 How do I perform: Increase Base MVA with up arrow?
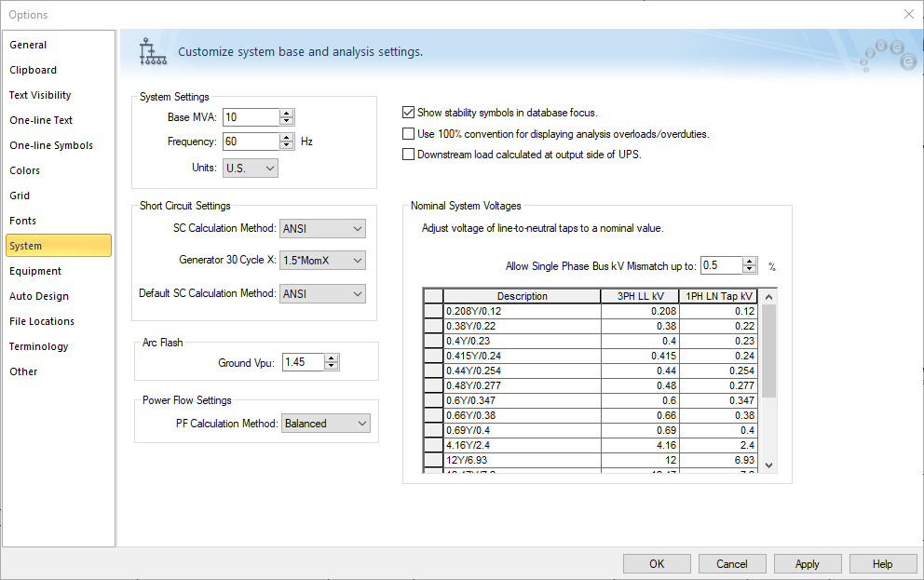[287, 113]
